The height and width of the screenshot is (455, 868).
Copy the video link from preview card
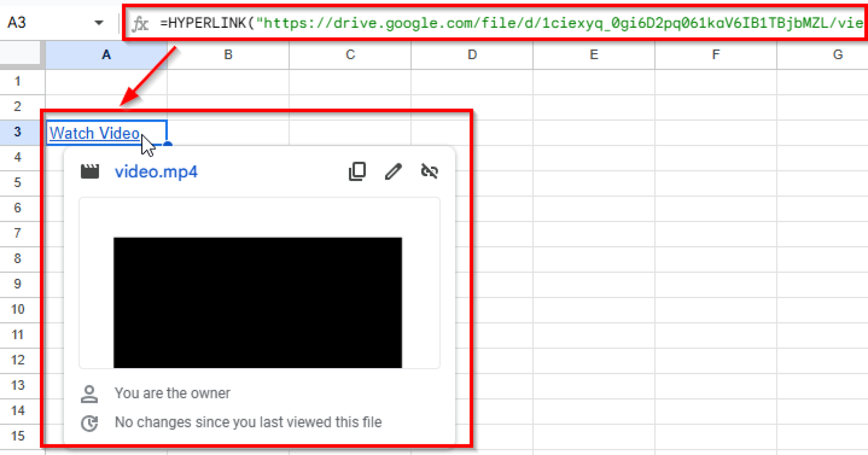[x=356, y=172]
